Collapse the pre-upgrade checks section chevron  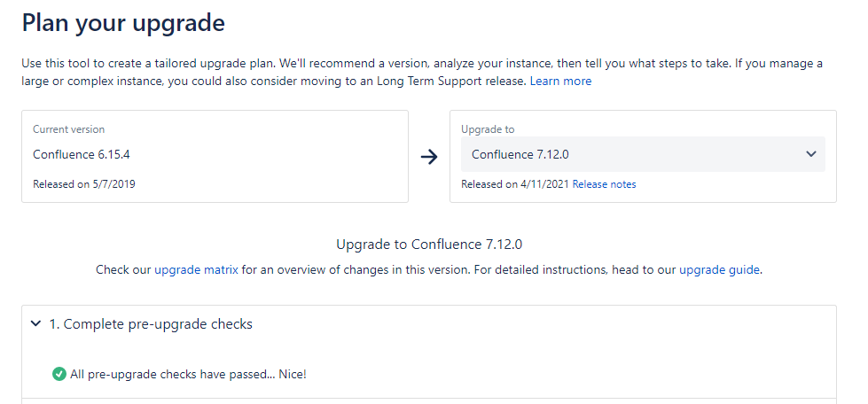(36, 323)
